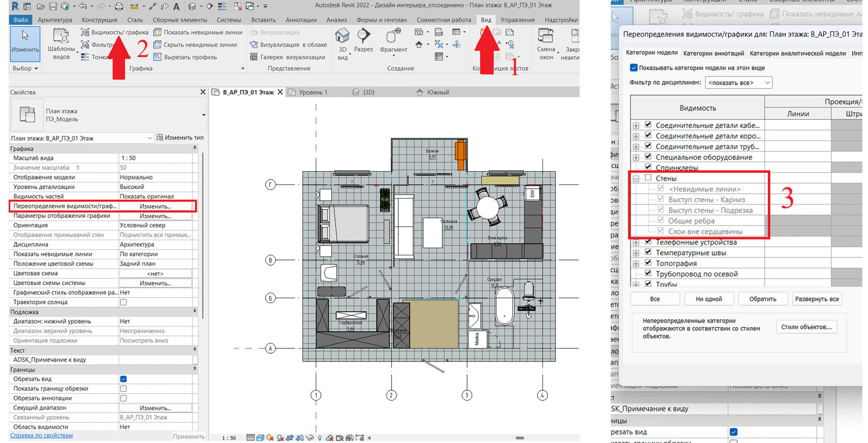The image size is (868, 443).
Task: Expand the Топография tree node
Action: [636, 264]
